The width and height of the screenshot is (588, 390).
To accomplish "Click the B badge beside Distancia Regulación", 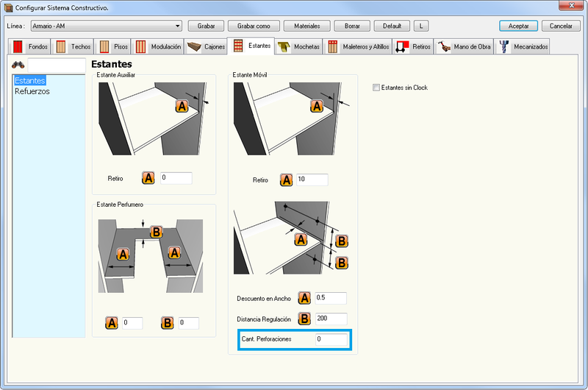I will pos(304,319).
